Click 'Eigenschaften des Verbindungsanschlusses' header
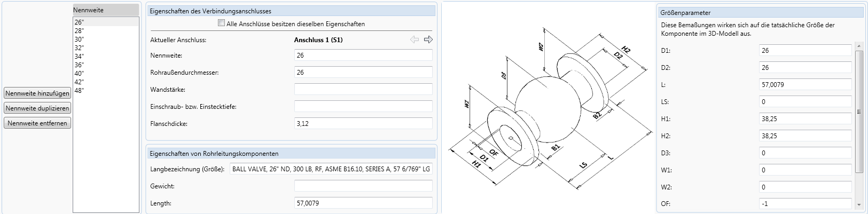Image resolution: width=868 pixels, height=214 pixels. [x=291, y=11]
